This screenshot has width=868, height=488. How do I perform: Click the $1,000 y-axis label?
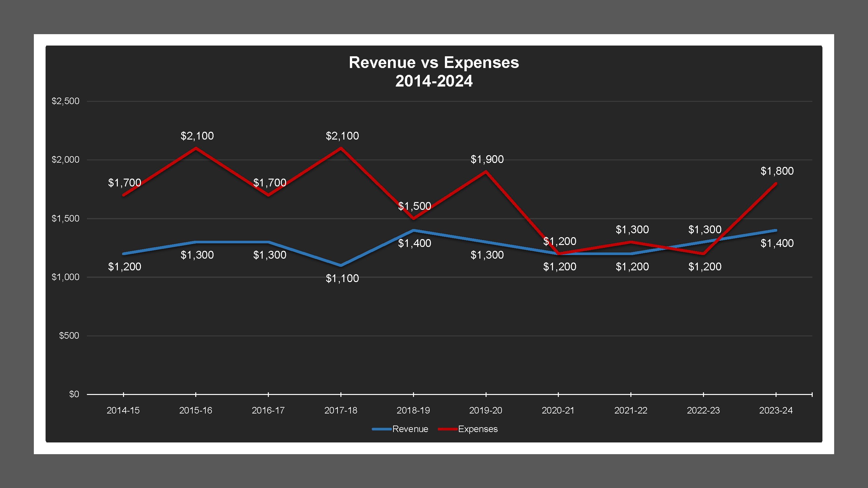coord(65,277)
